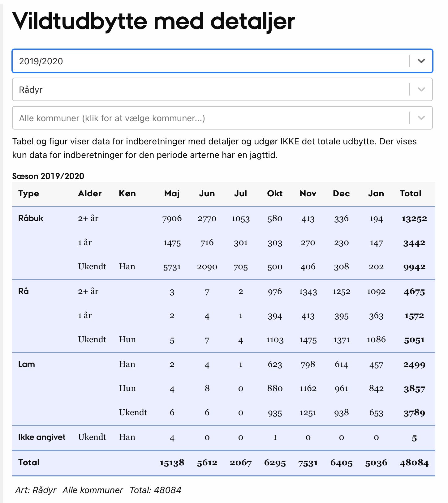Screen dimensions: 448x503
Task: Open the Rådyr species dropdown chevron
Action: point(421,89)
